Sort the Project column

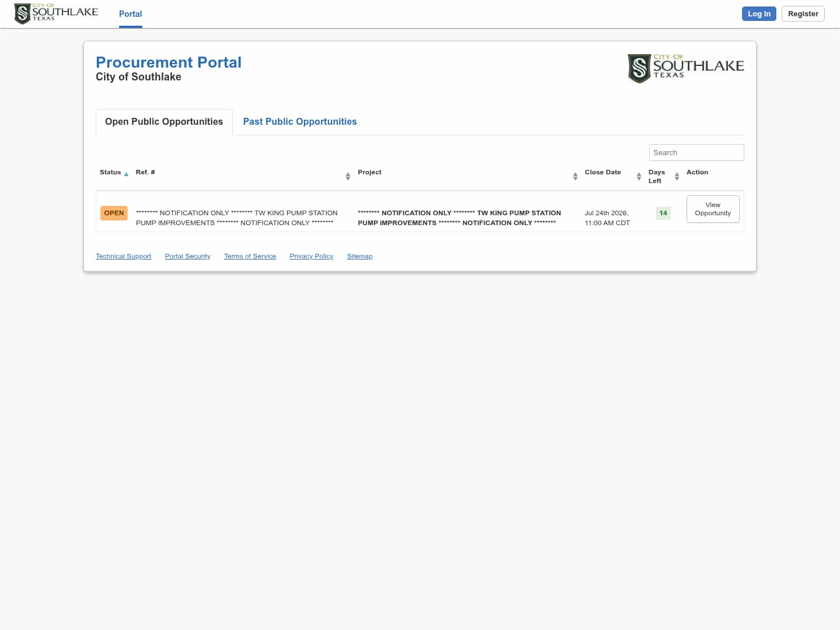click(x=575, y=176)
